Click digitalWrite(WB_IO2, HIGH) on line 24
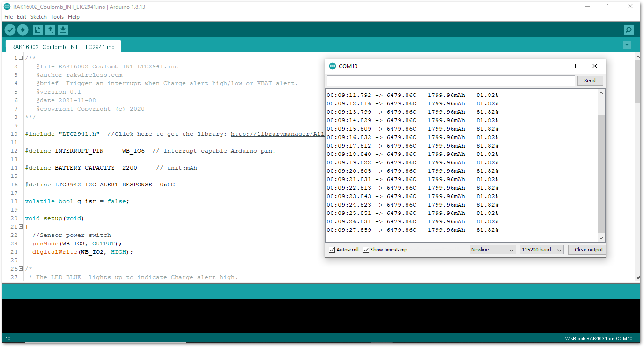This screenshot has height=347, width=644. click(83, 252)
